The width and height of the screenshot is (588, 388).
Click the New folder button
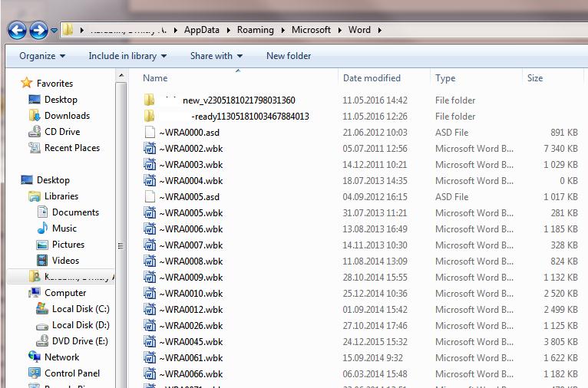[x=289, y=56]
